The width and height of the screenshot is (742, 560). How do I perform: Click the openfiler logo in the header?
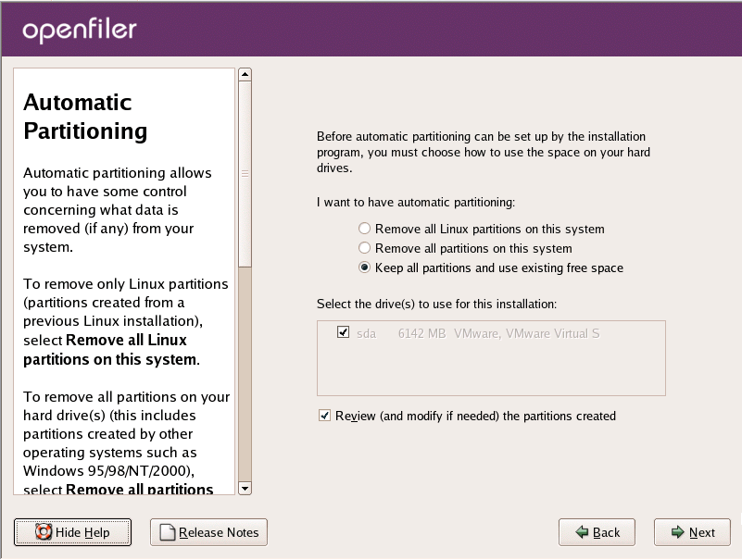[x=80, y=30]
